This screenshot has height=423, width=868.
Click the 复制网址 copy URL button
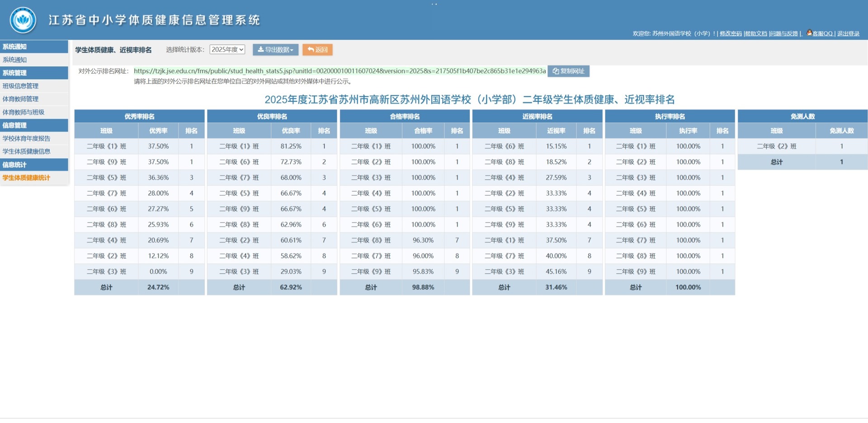point(568,71)
